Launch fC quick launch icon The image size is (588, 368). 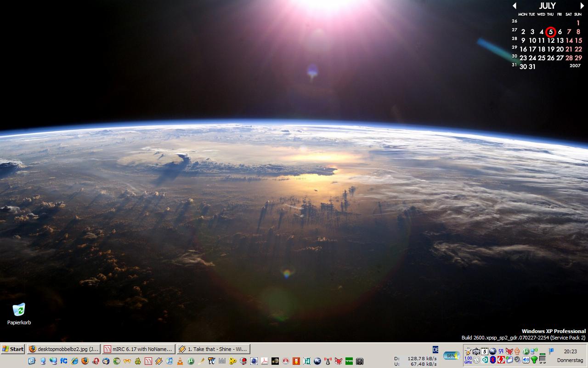[x=63, y=361]
